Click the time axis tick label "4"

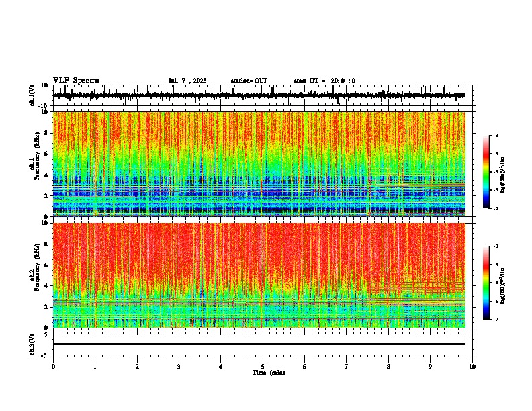[x=221, y=367]
